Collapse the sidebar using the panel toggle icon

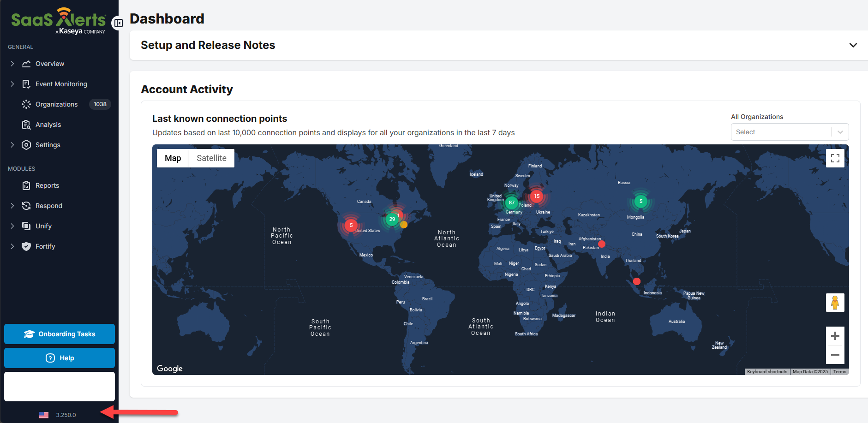pyautogui.click(x=119, y=23)
